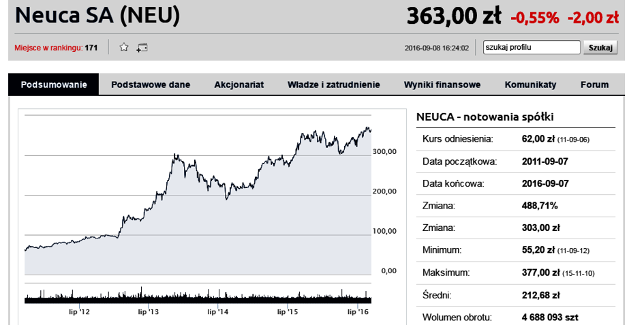Open the Akcjonariat tab
The width and height of the screenshot is (644, 325).
239,84
